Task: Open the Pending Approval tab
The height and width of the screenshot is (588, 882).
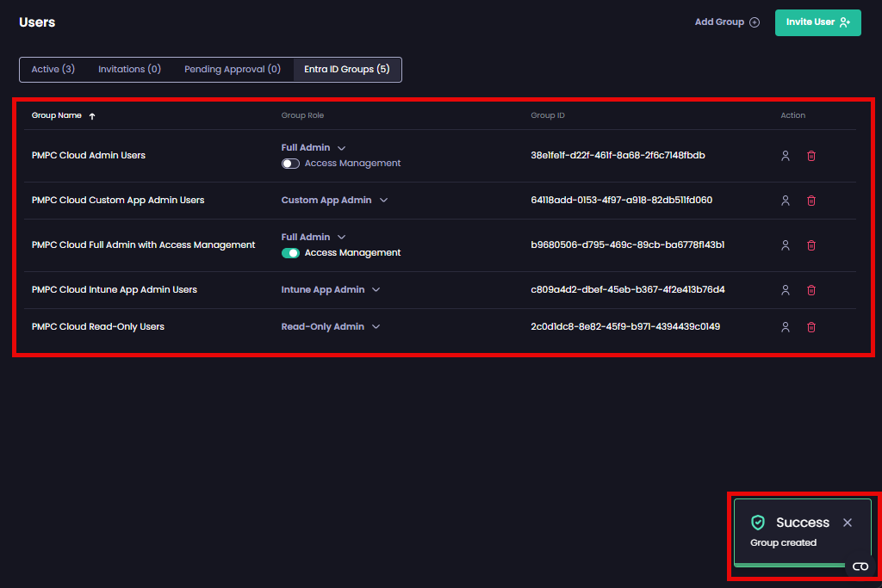Action: pyautogui.click(x=233, y=69)
